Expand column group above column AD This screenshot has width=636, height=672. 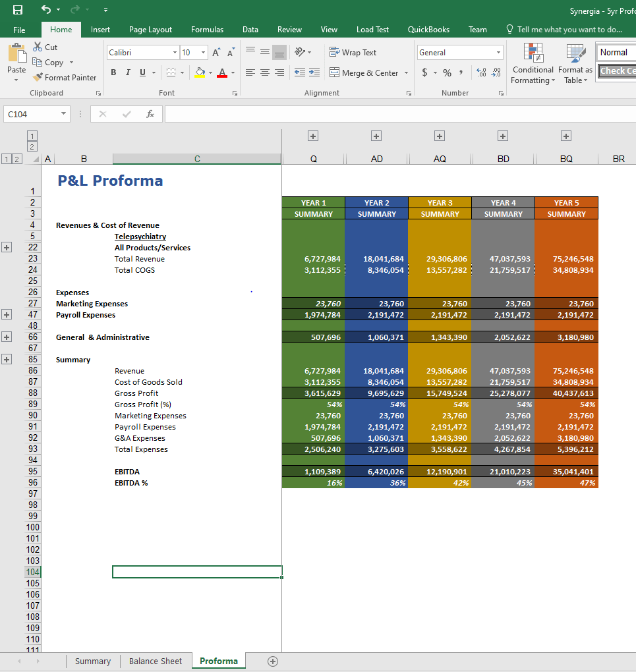pyautogui.click(x=376, y=136)
